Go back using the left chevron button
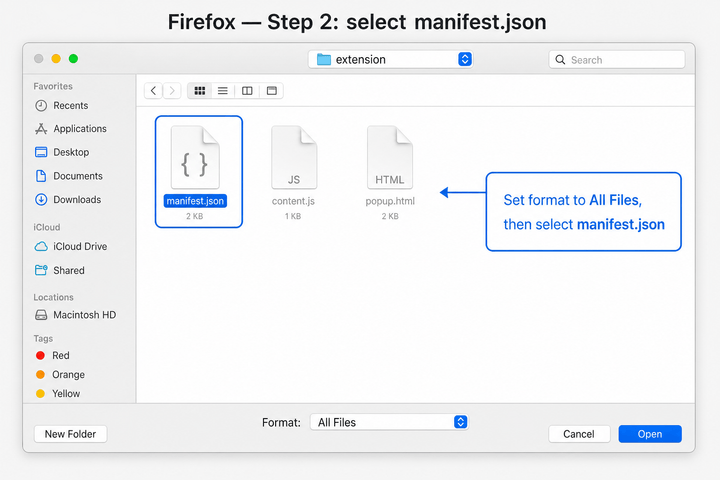 [x=153, y=91]
